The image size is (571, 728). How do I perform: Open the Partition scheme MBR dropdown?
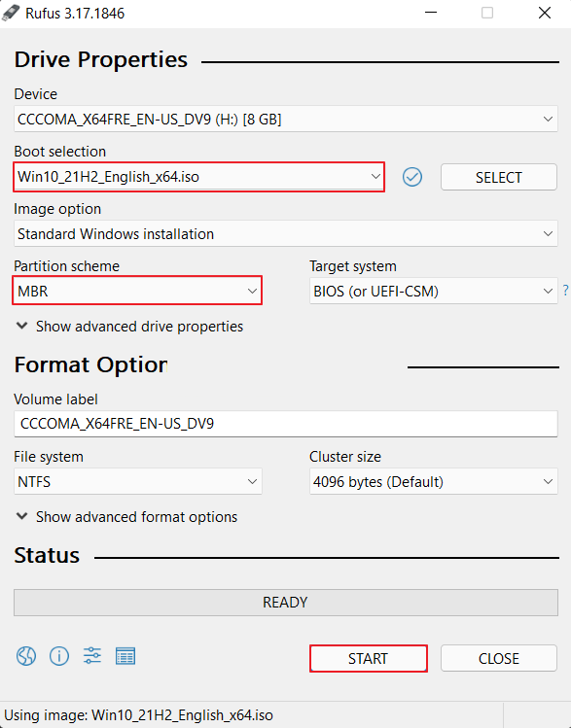pyautogui.click(x=137, y=292)
